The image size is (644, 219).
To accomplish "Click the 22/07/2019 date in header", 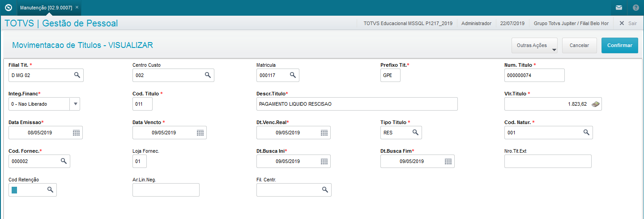I will [512, 23].
